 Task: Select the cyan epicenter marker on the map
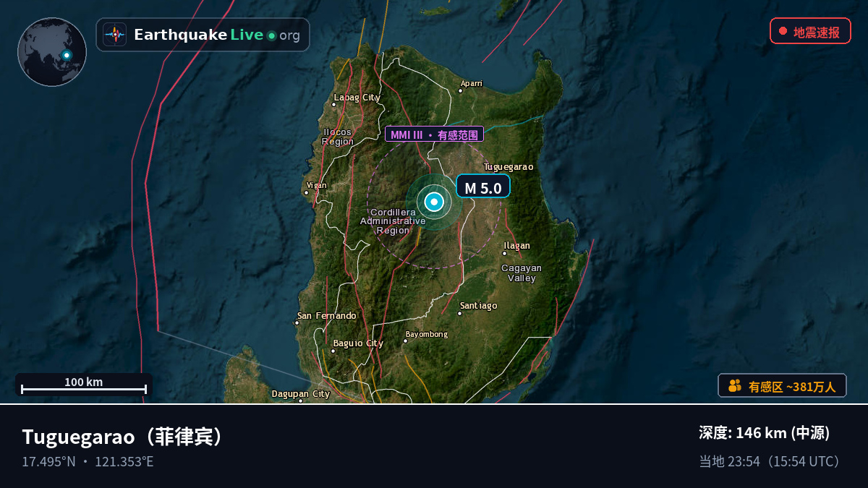434,202
